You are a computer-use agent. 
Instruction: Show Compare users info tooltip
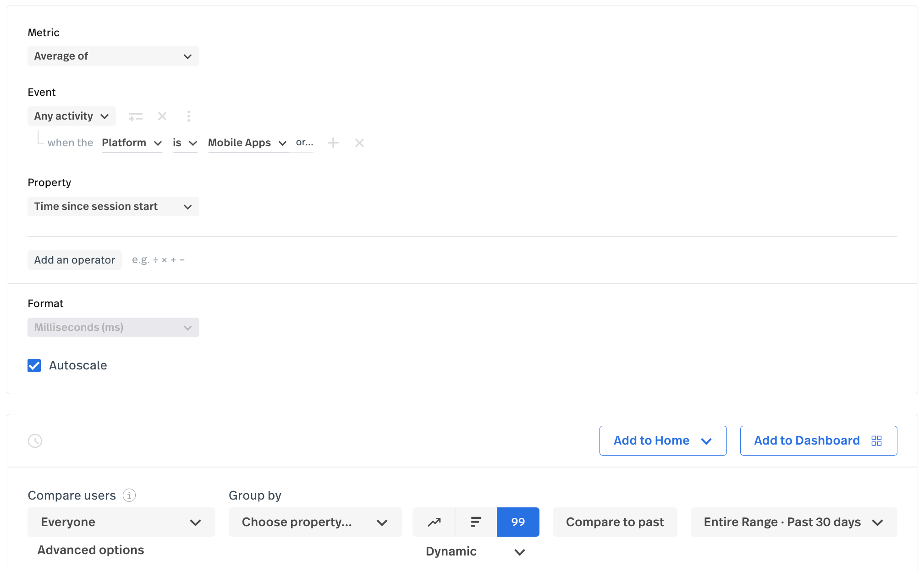coord(129,495)
